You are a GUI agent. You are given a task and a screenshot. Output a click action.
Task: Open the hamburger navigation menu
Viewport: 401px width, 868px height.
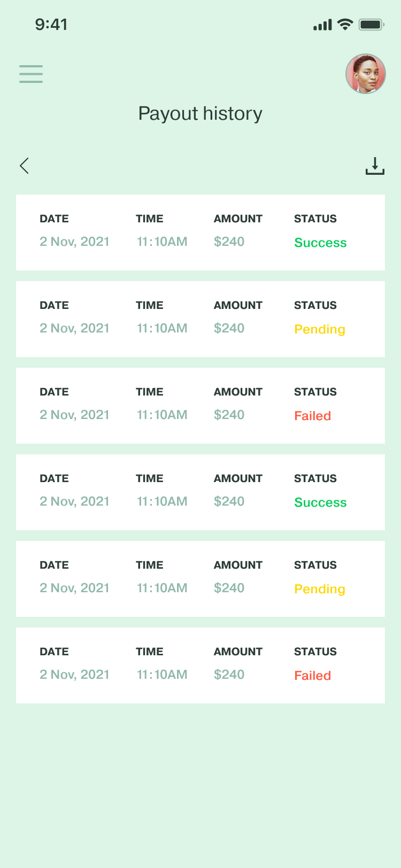click(x=31, y=74)
